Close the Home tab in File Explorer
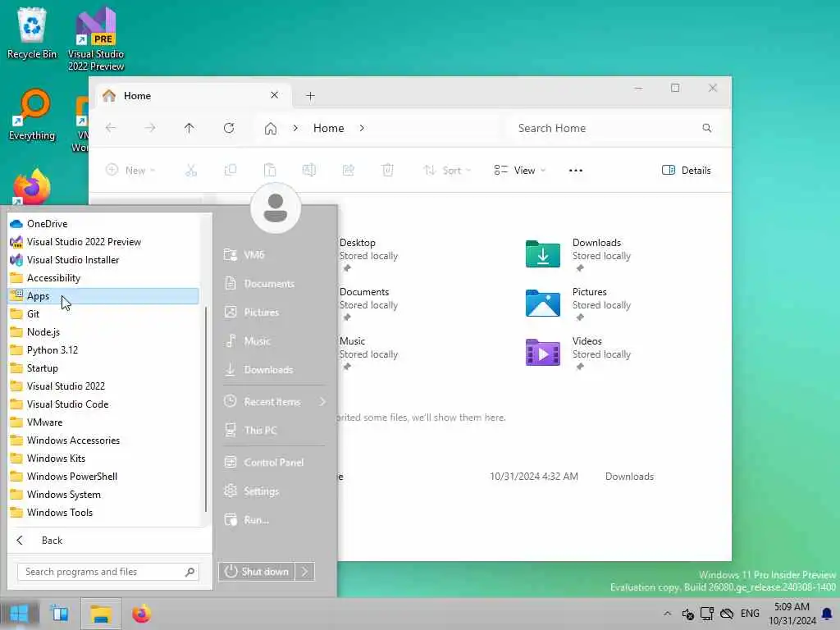 tap(274, 95)
